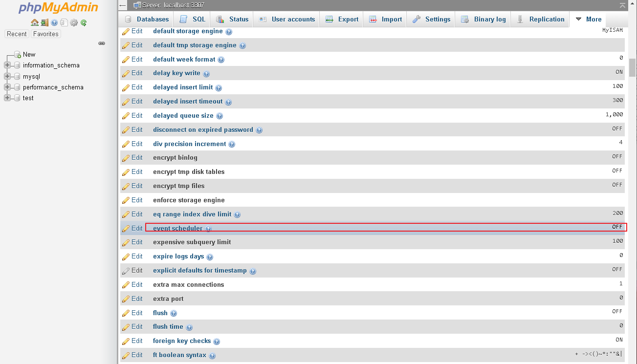Reload navigation panel with green refresh icon
The image size is (637, 364).
click(x=84, y=22)
